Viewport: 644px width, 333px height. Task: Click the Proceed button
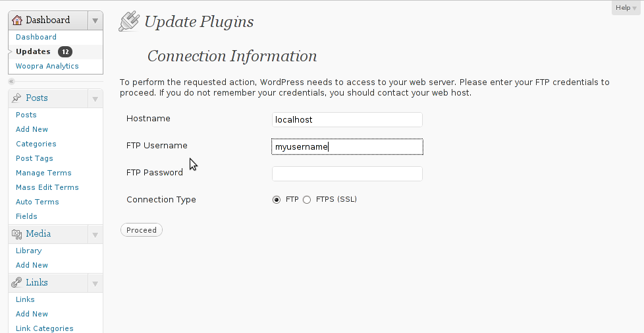click(x=142, y=230)
